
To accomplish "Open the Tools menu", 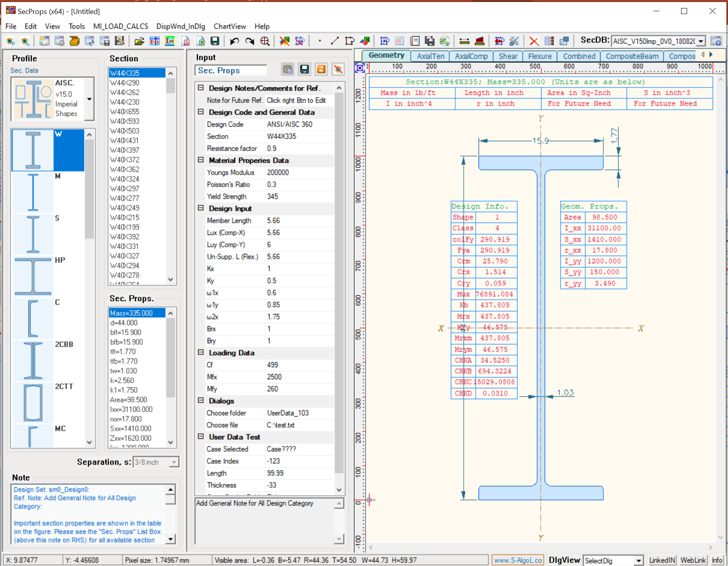I will click(x=77, y=26).
